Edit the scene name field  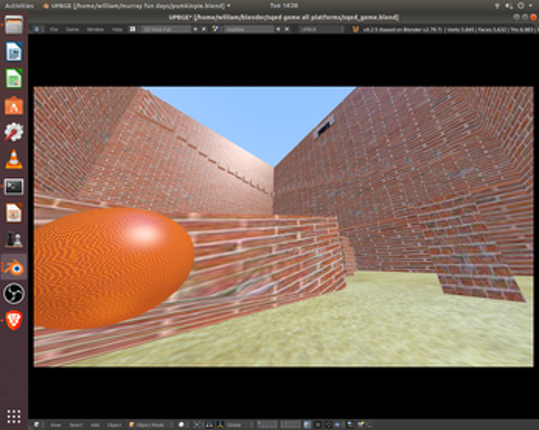(249, 30)
